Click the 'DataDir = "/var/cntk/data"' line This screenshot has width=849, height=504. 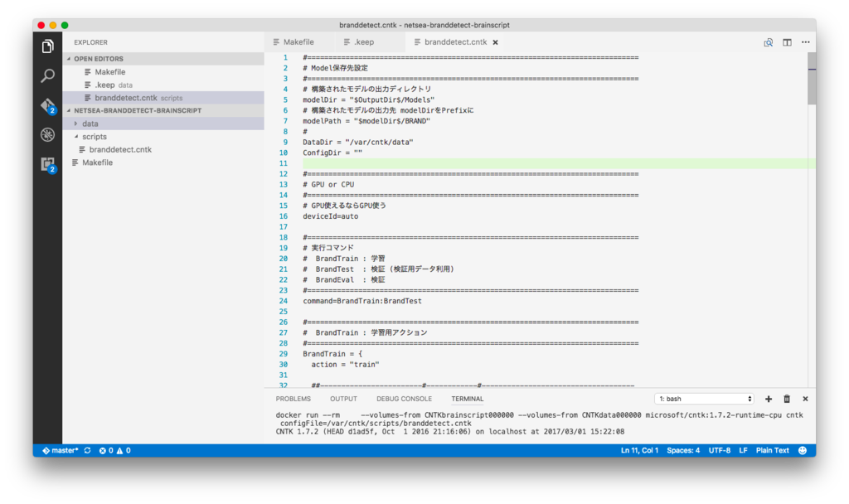click(358, 143)
